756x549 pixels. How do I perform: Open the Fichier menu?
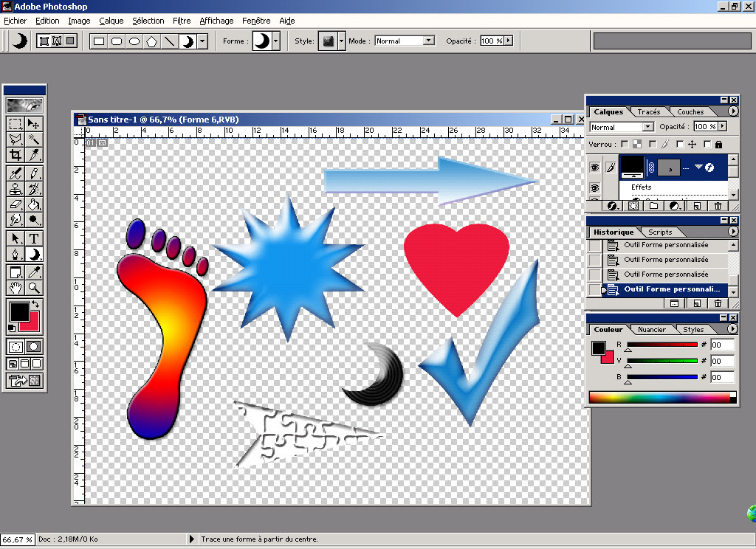pos(16,21)
